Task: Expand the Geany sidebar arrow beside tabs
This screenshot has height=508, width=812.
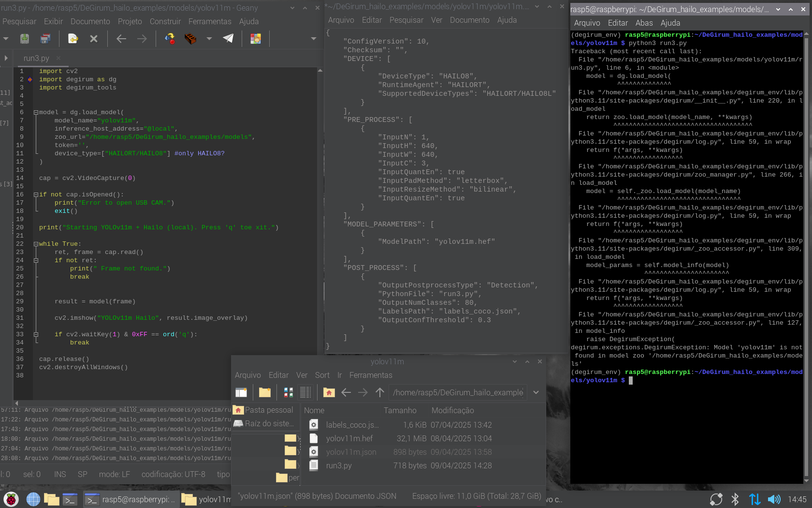Action: click(6, 58)
